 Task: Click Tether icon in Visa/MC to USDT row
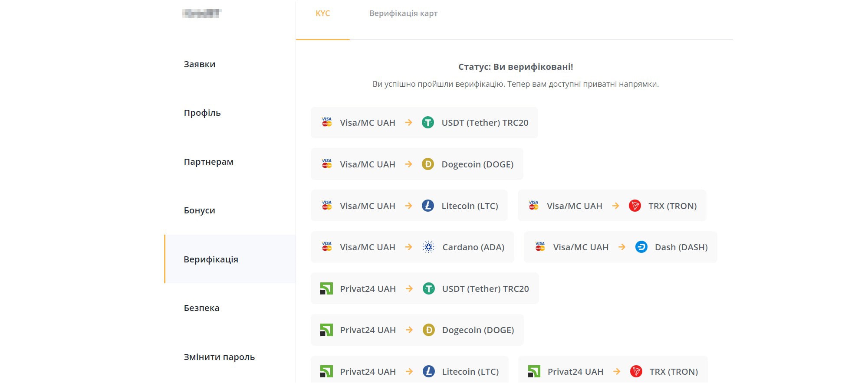(428, 123)
